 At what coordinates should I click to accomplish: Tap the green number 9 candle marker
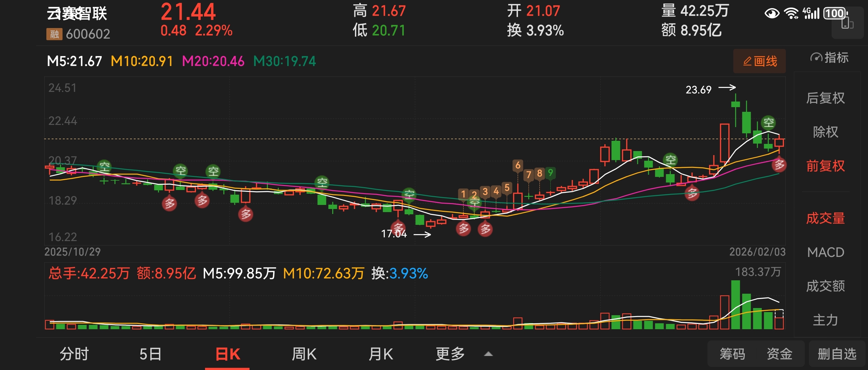pos(550,173)
